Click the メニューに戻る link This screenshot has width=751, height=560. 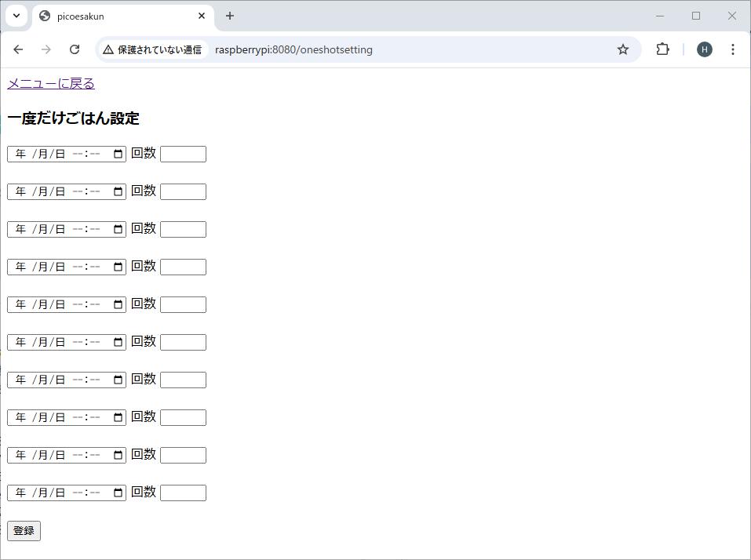(x=51, y=84)
